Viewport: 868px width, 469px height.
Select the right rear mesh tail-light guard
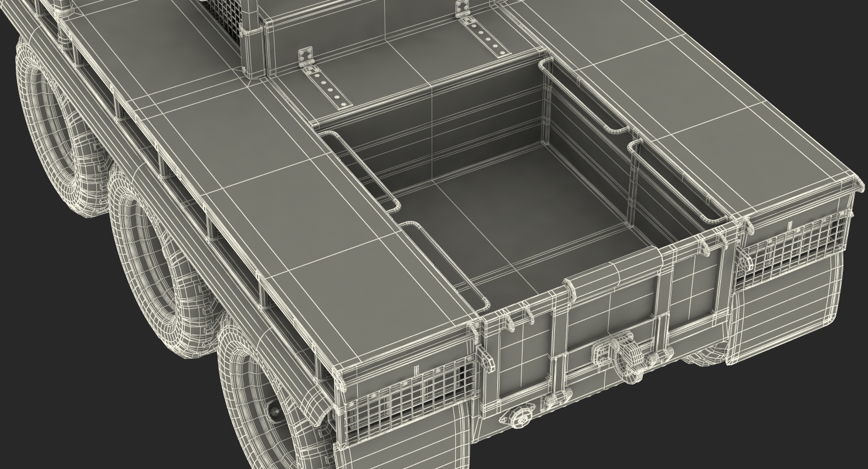[790, 252]
